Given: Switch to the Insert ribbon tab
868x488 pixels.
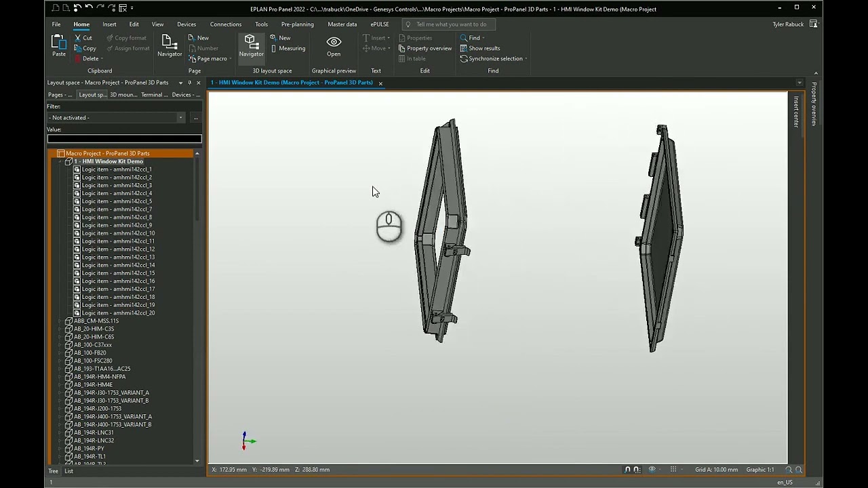Looking at the screenshot, I should 109,24.
